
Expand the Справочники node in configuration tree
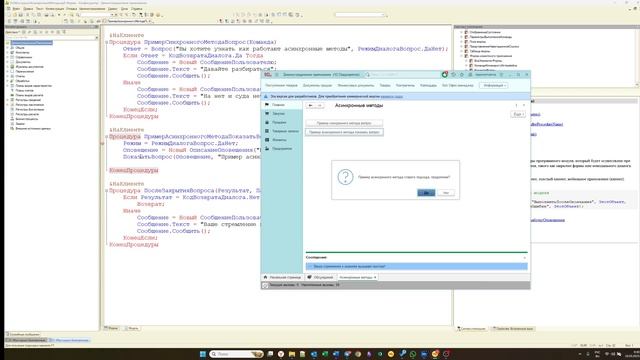point(7,57)
